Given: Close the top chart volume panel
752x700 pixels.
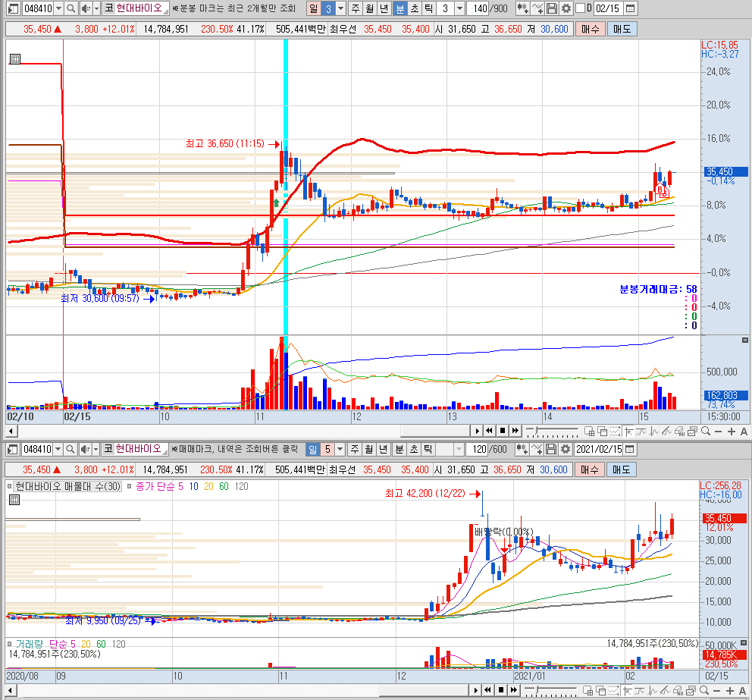Looking at the screenshot, I should click(x=744, y=341).
